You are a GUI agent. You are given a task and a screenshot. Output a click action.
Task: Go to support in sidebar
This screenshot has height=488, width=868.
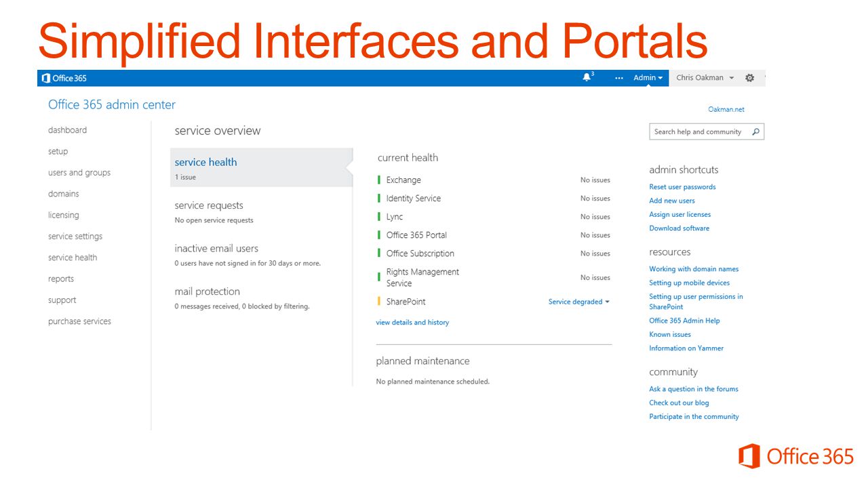point(62,300)
